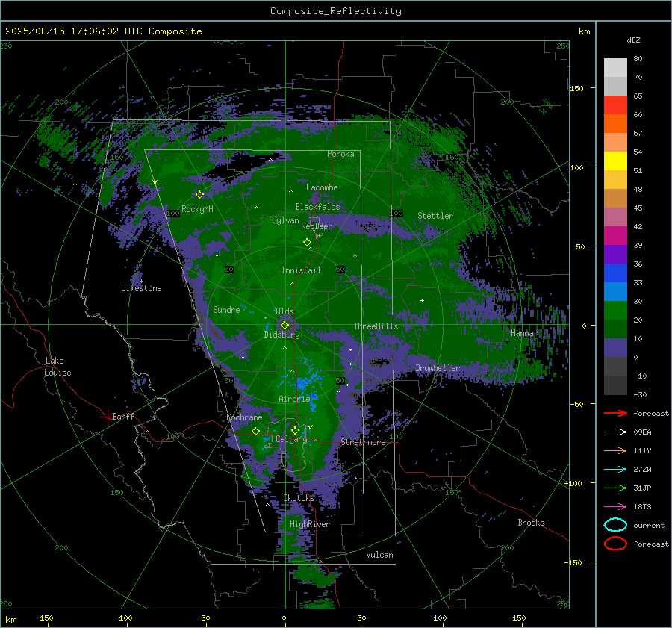
Task: Click the magenta 42 dBZ swatch
Action: click(x=615, y=235)
